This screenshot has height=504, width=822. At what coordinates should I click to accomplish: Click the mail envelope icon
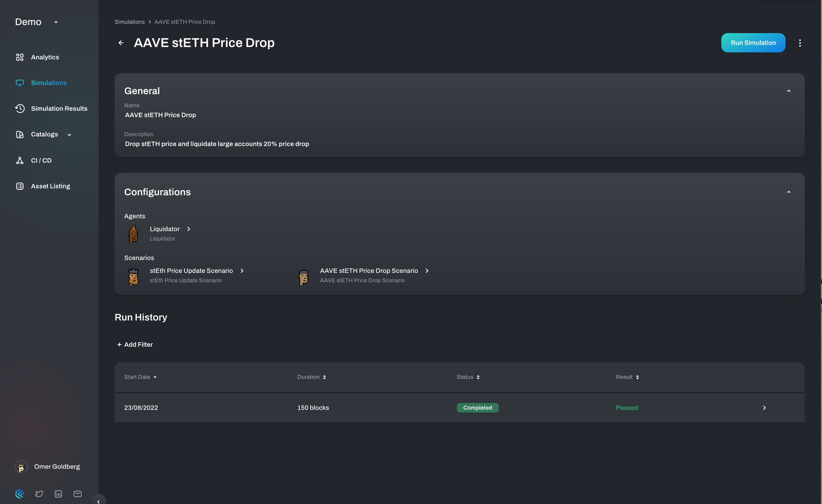point(78,494)
